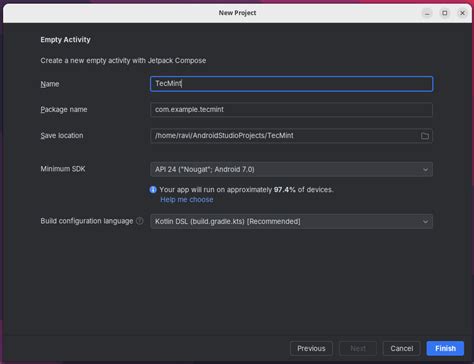Open the Build configuration language dropdown
The height and width of the screenshot is (364, 474).
coord(291,221)
